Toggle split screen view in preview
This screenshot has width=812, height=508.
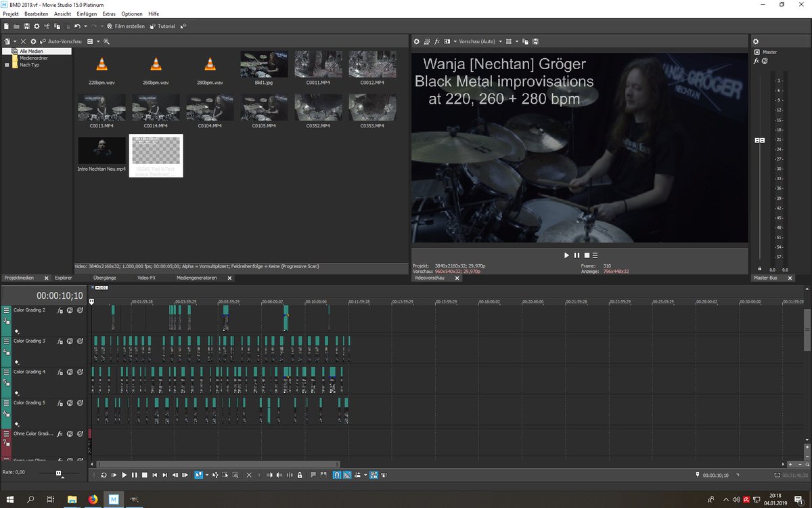click(x=447, y=41)
